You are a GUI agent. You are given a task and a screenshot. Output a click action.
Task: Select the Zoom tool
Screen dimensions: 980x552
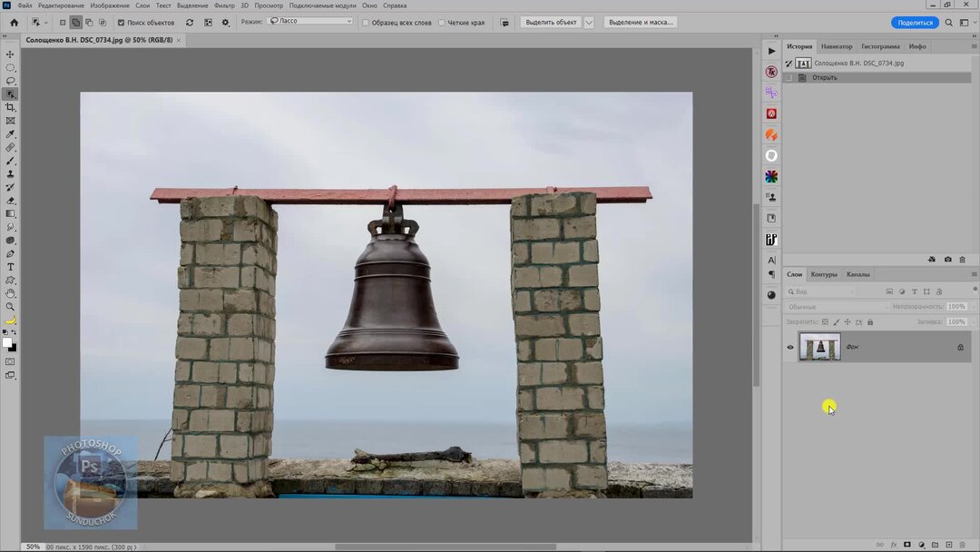[10, 307]
